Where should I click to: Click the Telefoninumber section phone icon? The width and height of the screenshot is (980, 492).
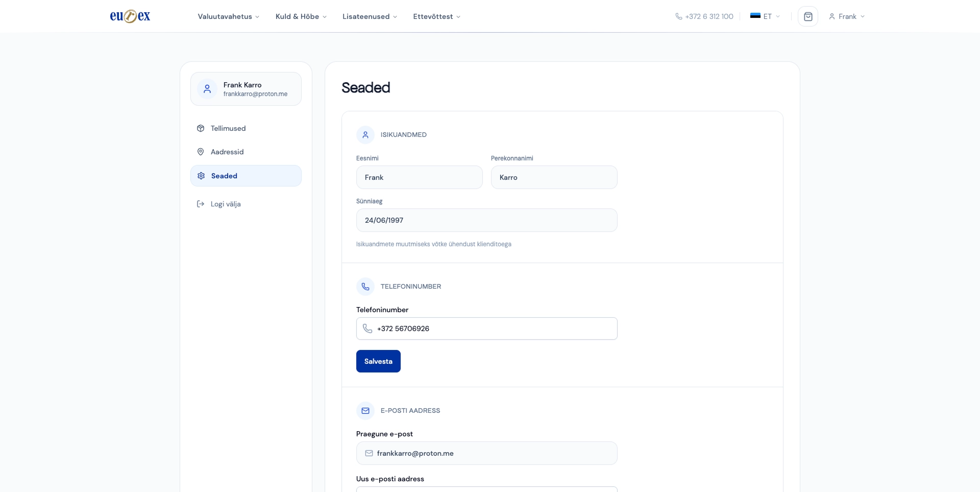pos(365,287)
